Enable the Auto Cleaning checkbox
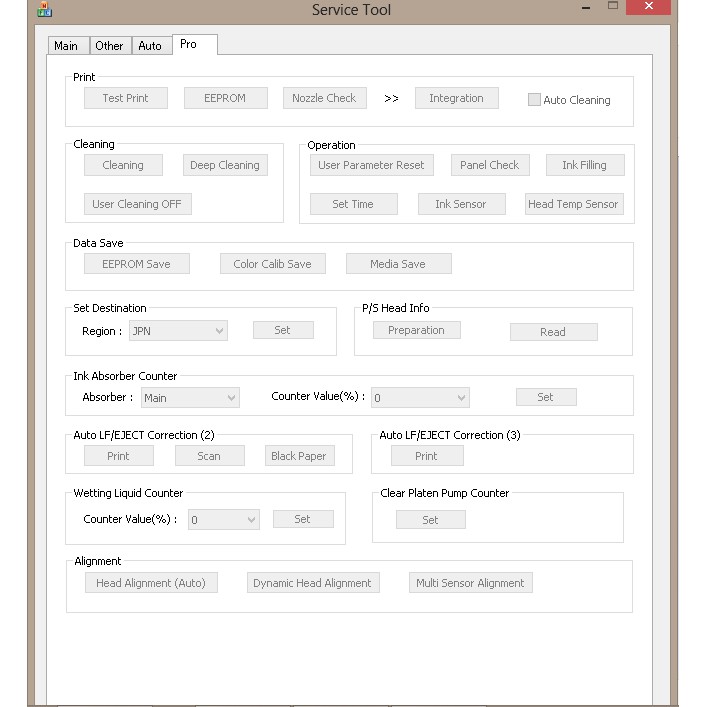The width and height of the screenshot is (707, 707). tap(534, 100)
